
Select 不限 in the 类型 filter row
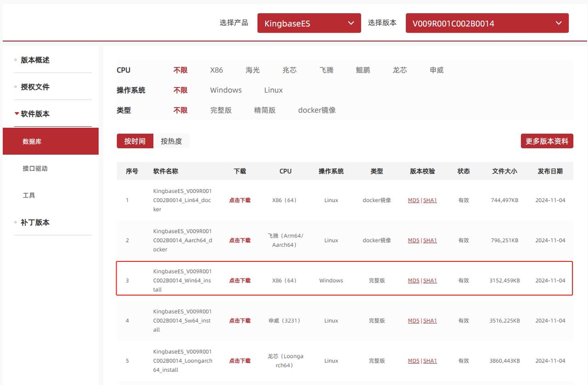181,110
